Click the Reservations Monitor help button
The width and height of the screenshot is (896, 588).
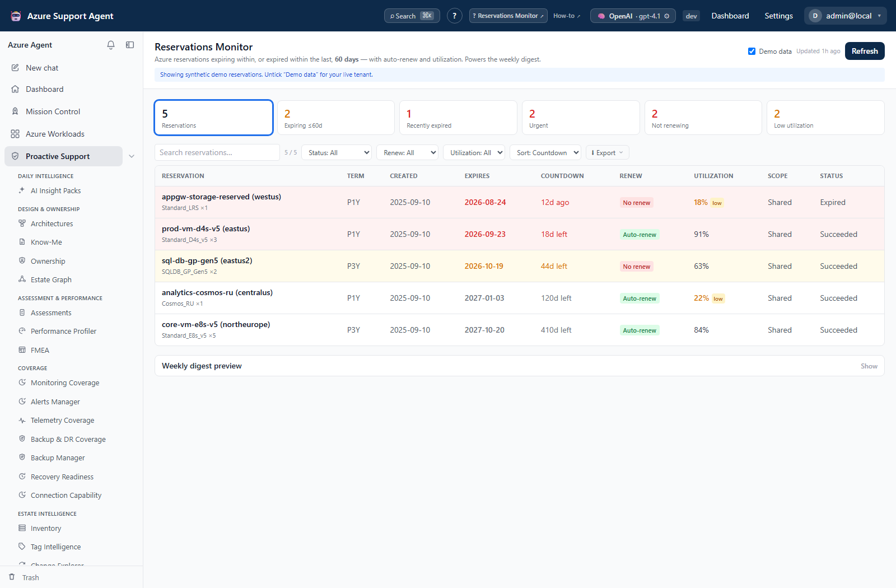coord(508,16)
